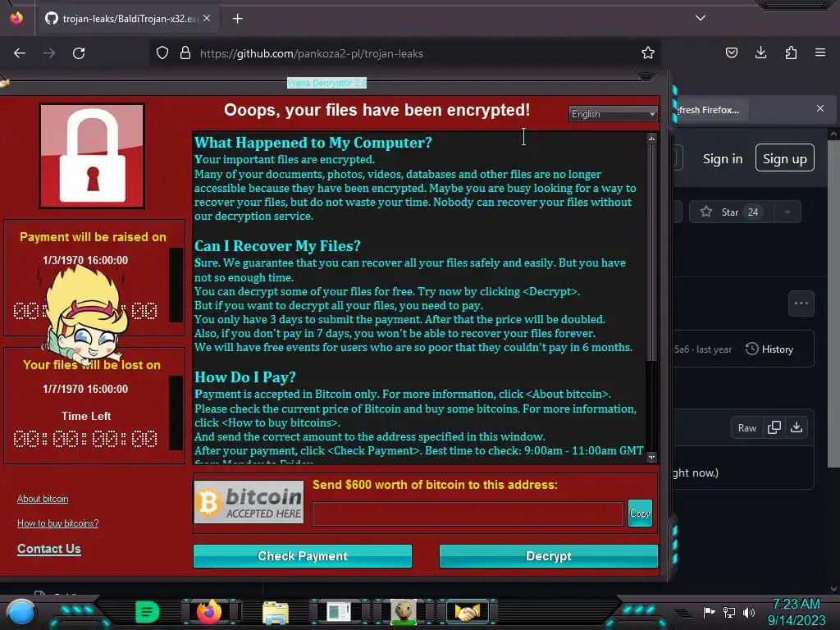Click the Decrypt button
Viewport: 840px width, 630px height.
pyautogui.click(x=549, y=556)
